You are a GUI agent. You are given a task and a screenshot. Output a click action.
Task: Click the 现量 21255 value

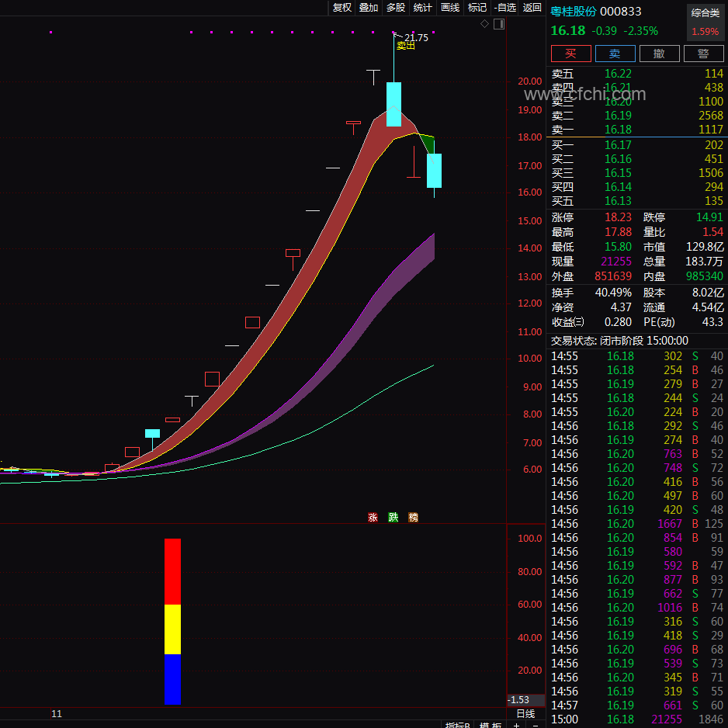pos(616,262)
